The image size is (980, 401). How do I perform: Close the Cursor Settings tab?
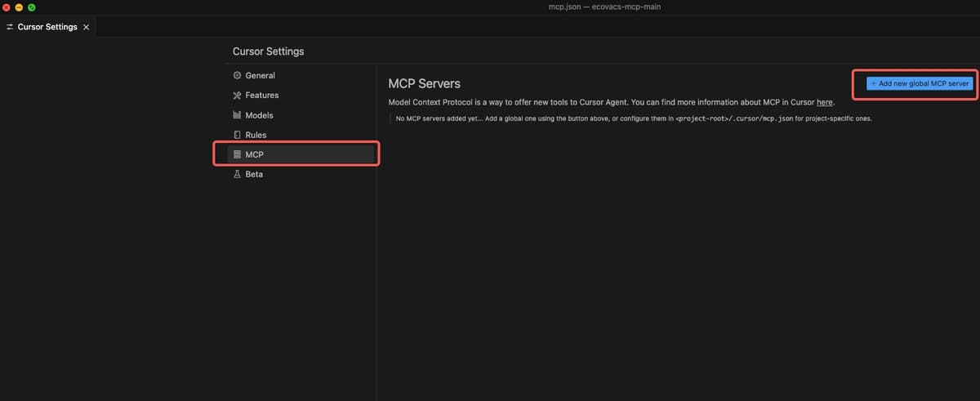click(87, 27)
